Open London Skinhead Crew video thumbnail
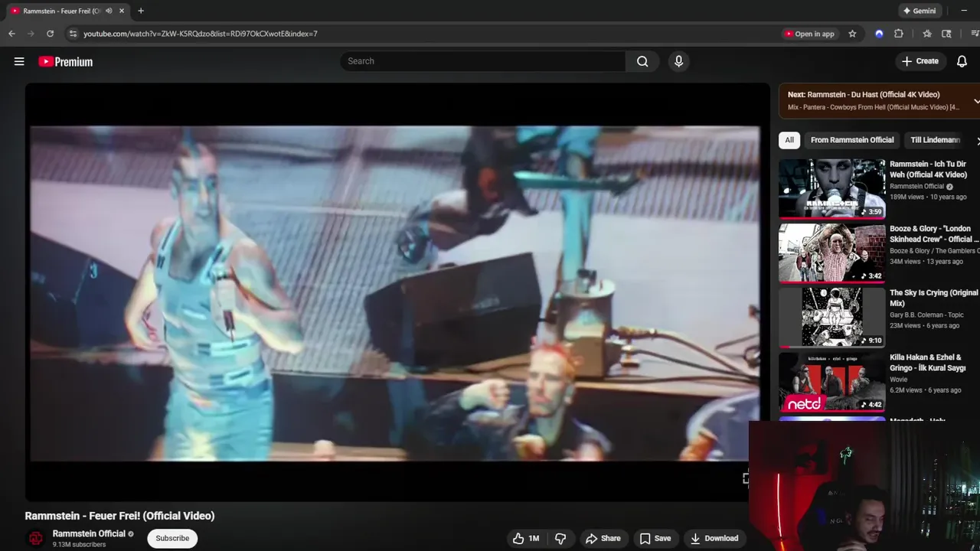Image resolution: width=980 pixels, height=551 pixels. pyautogui.click(x=832, y=253)
